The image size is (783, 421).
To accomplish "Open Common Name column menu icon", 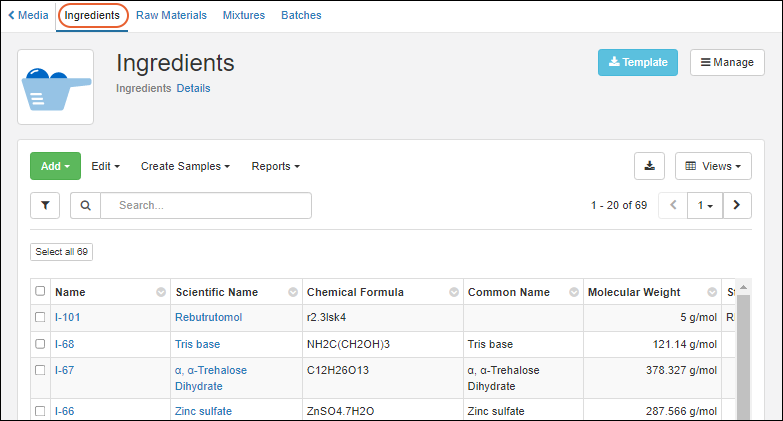I will [x=575, y=292].
